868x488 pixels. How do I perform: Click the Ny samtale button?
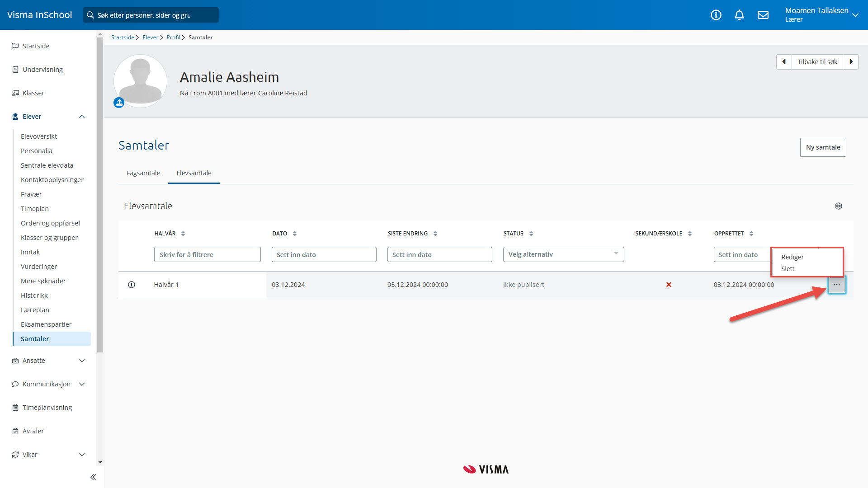coord(823,147)
